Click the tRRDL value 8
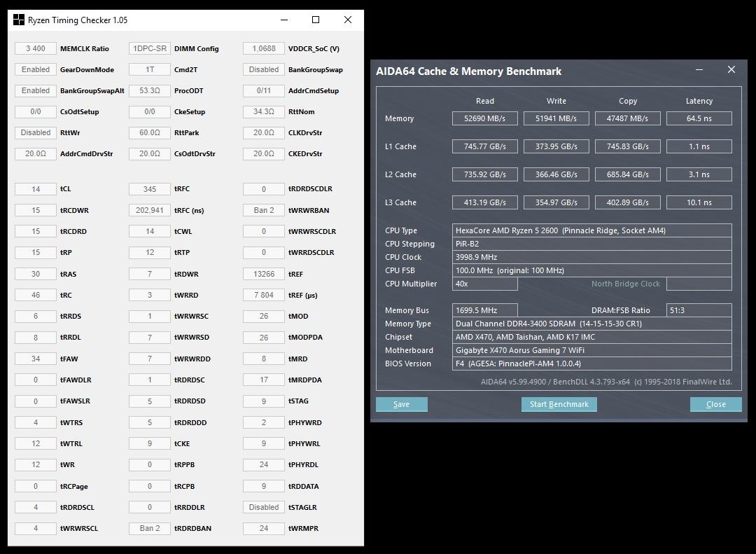The height and width of the screenshot is (554, 756). pos(36,338)
